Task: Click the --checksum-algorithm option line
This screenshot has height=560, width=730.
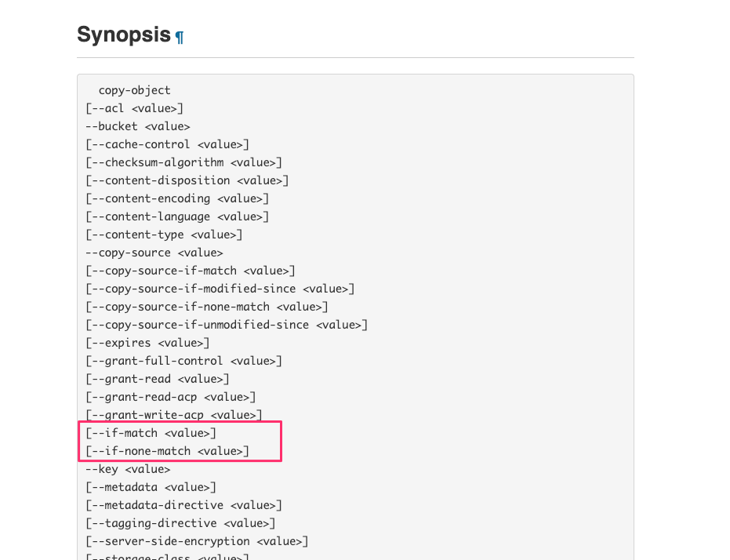Action: point(183,162)
